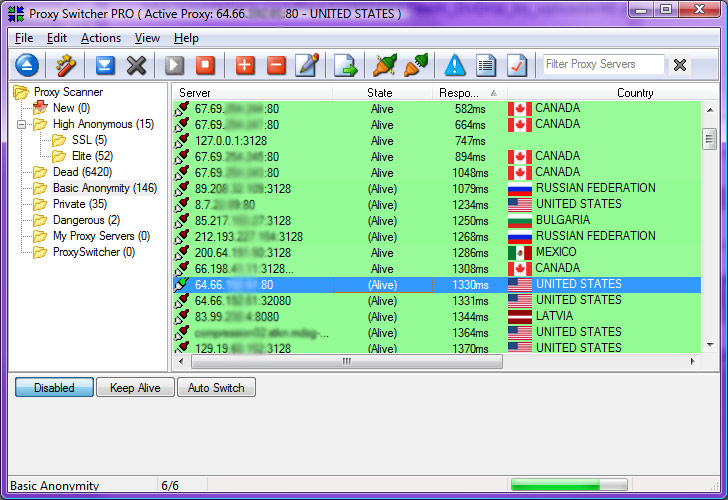
Task: Open the Help menu
Action: (186, 38)
